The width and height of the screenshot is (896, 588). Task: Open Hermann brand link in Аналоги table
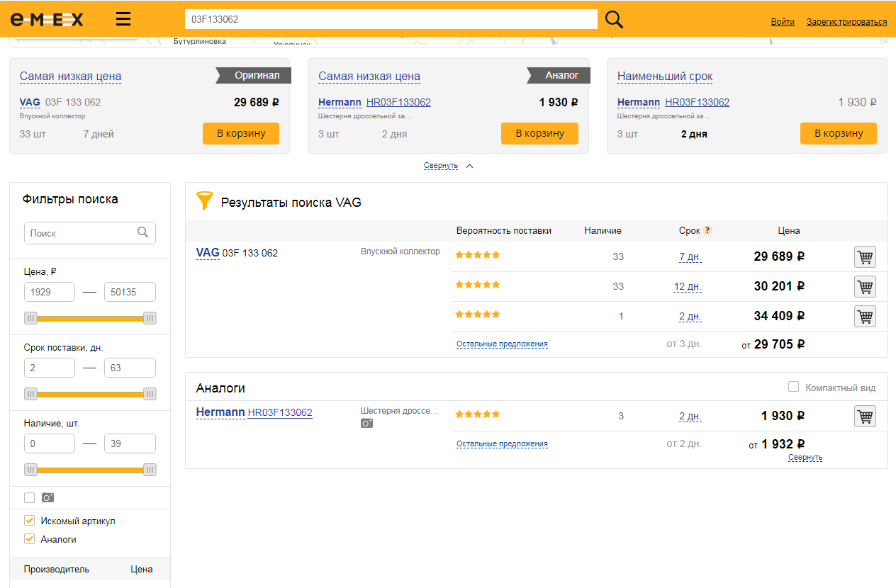coord(220,412)
